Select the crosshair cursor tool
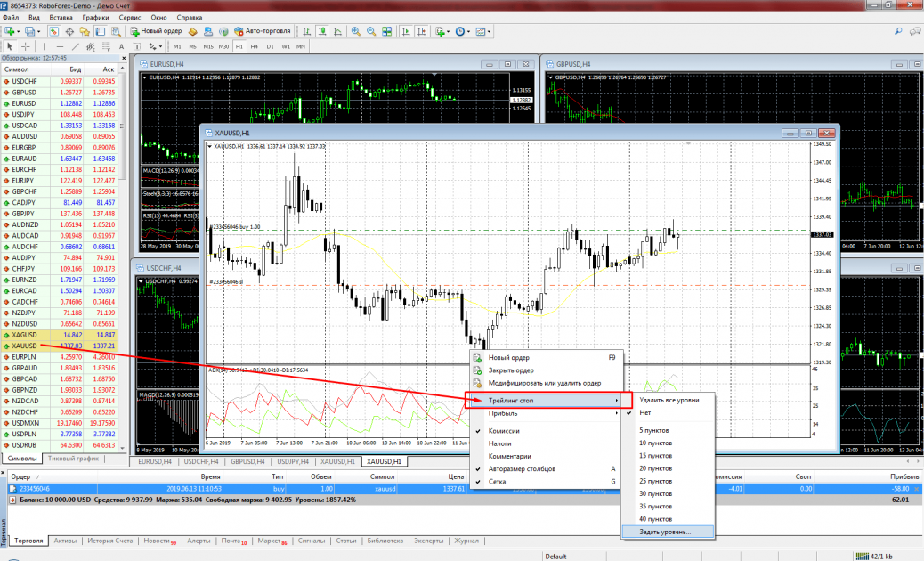This screenshot has width=924, height=561. coord(26,45)
